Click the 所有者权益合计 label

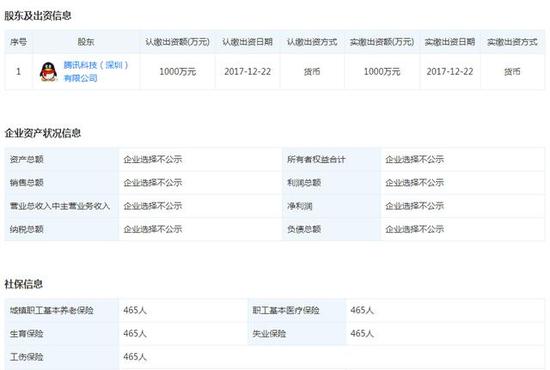click(316, 159)
